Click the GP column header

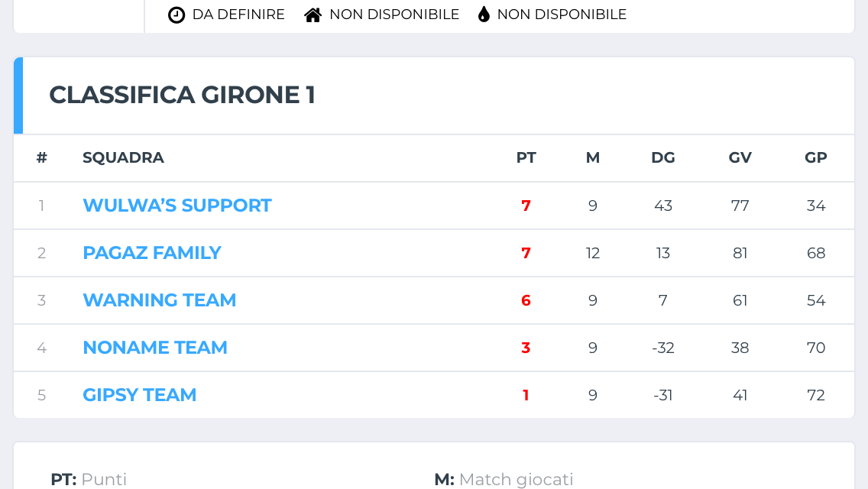(x=816, y=158)
